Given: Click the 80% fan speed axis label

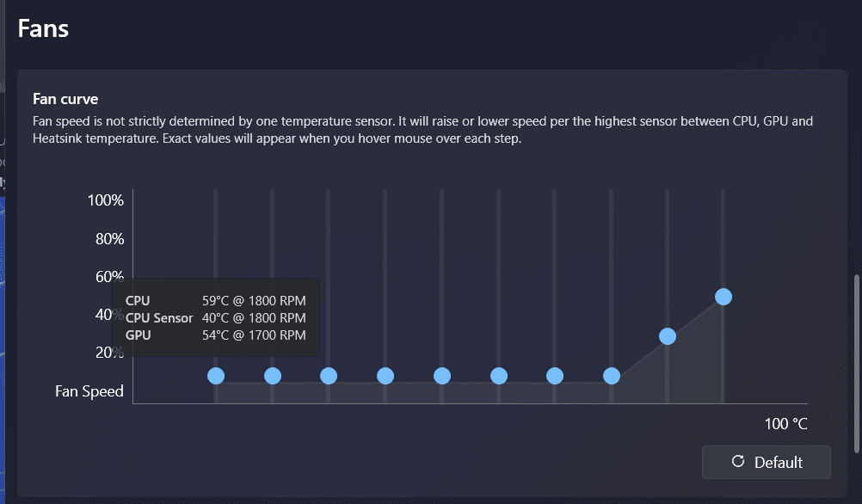Looking at the screenshot, I should (109, 238).
